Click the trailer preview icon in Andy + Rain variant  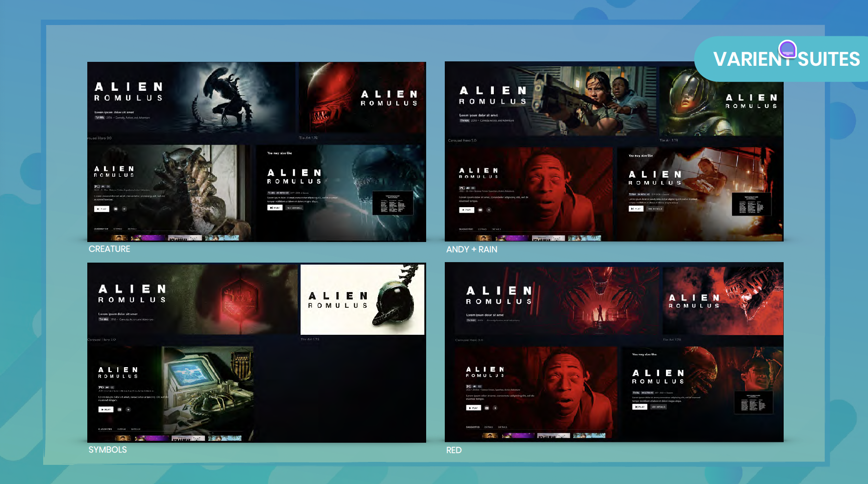click(x=480, y=210)
